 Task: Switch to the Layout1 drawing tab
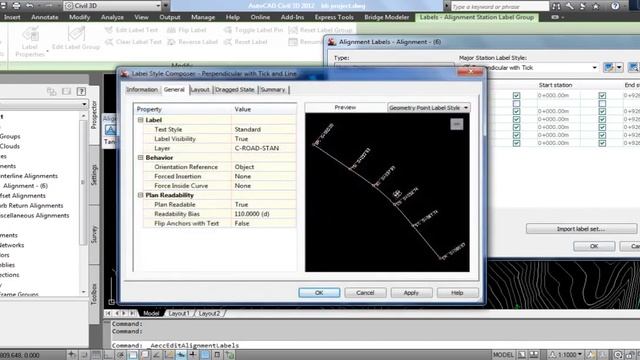pos(179,313)
